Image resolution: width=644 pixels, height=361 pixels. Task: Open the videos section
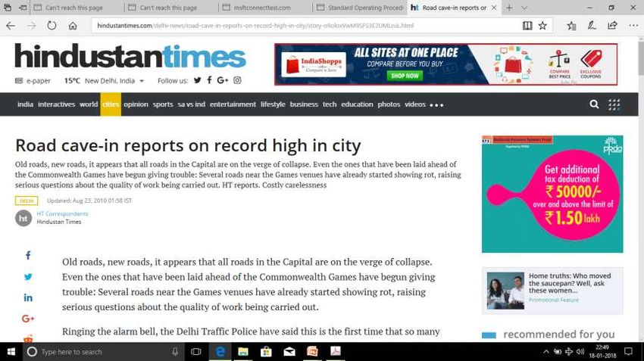tap(415, 104)
